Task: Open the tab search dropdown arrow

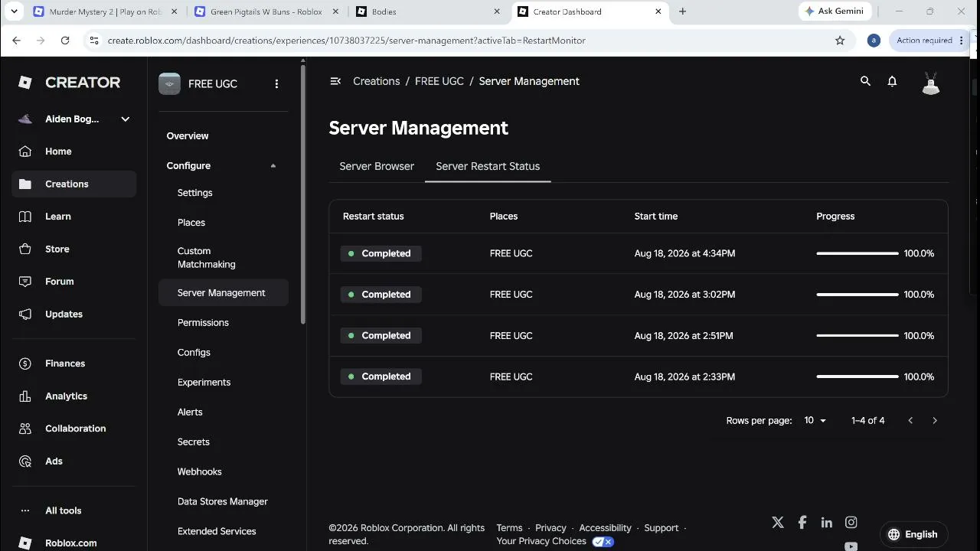Action: tap(14, 11)
